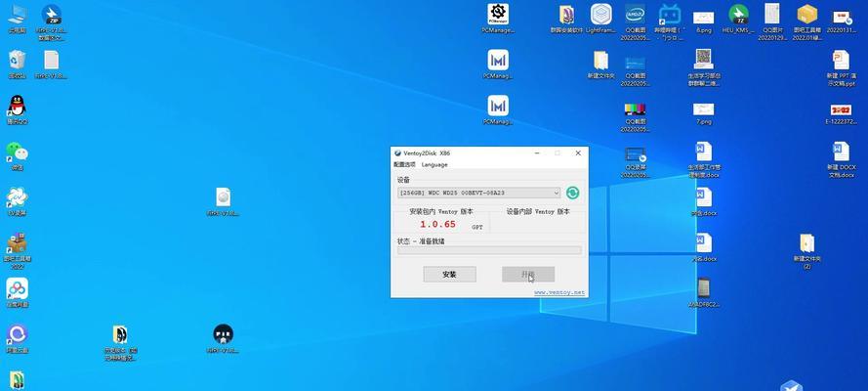This screenshot has height=391, width=868.
Task: Select the QR code 生活学习部 image icon
Action: click(x=704, y=68)
